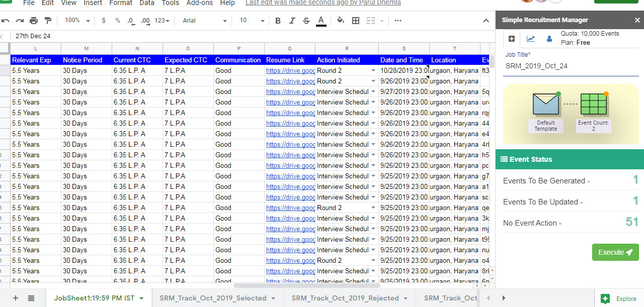The image size is (644, 307).
Task: Click the Undo icon in the toolbar
Action: (6, 21)
